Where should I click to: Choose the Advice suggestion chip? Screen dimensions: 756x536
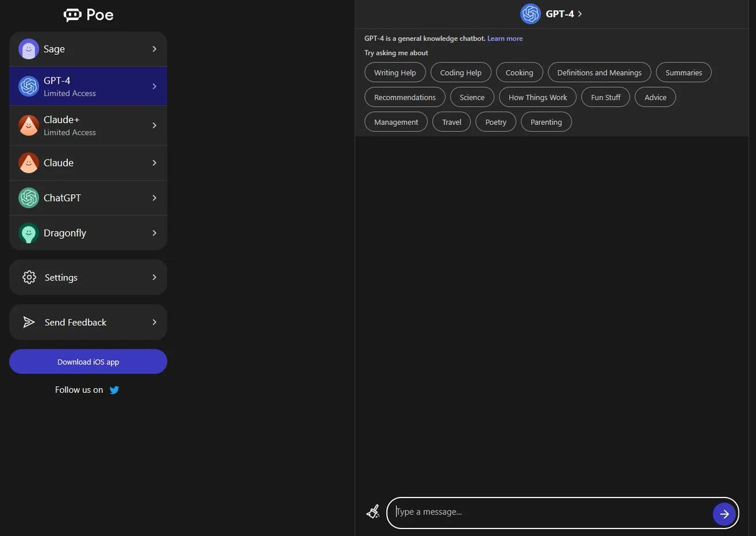(x=655, y=97)
